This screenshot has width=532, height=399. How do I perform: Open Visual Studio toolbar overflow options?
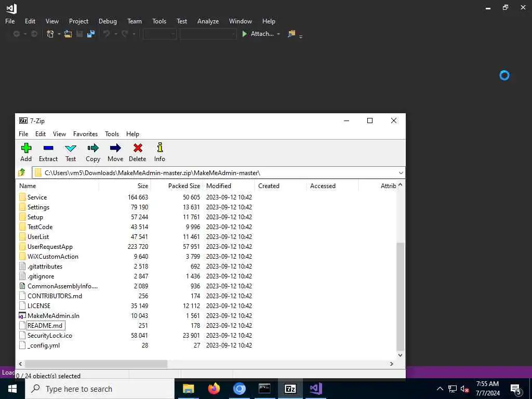coord(301,36)
